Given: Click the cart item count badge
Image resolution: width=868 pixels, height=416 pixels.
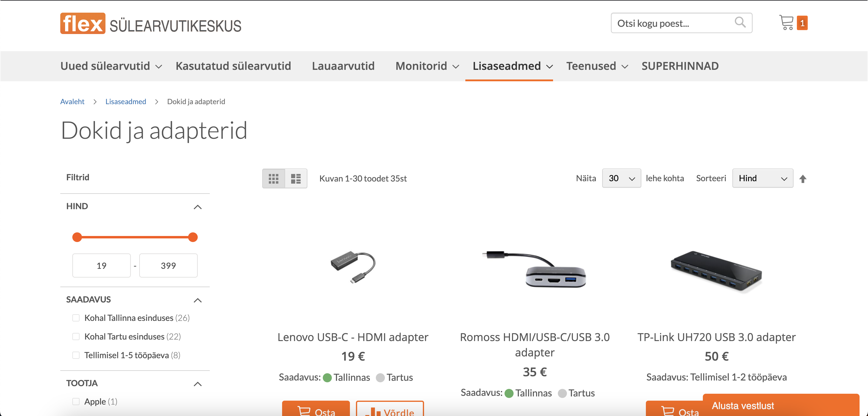Looking at the screenshot, I should [802, 23].
